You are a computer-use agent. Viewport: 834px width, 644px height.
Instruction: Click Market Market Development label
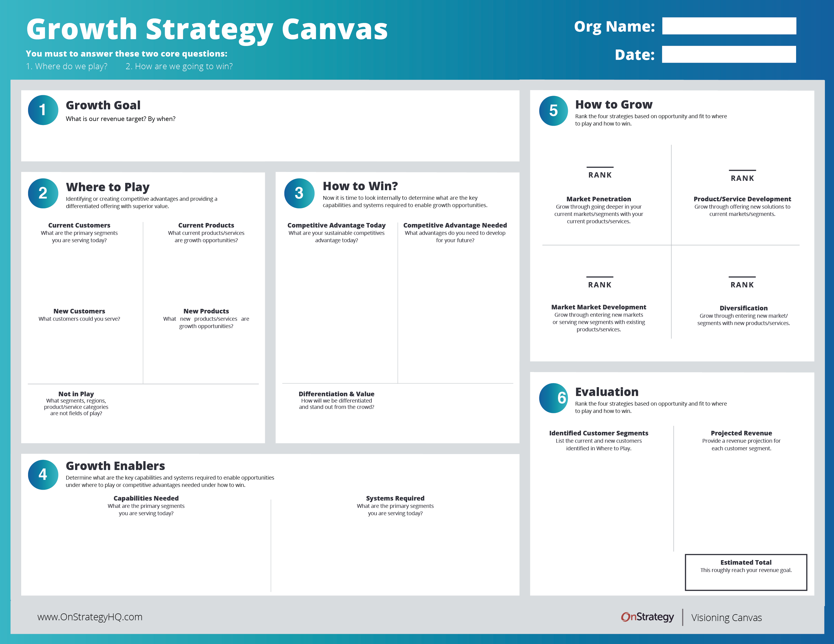(x=599, y=307)
